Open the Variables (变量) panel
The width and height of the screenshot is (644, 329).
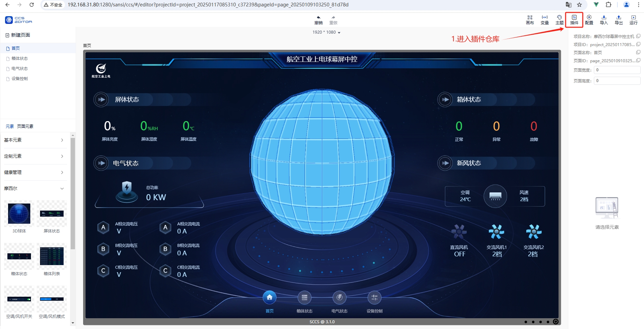click(x=545, y=20)
